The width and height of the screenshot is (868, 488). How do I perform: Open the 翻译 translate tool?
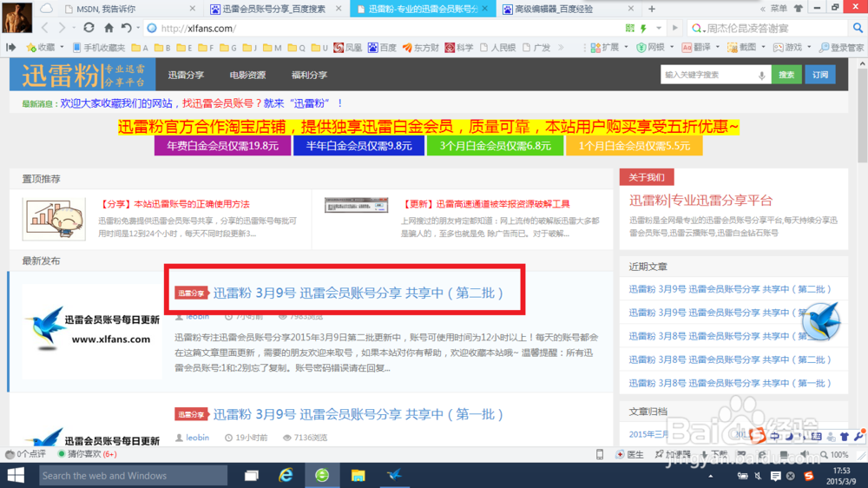point(696,48)
